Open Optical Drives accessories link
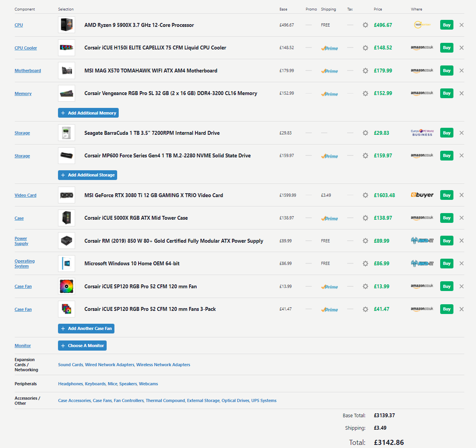Image resolution: width=476 pixels, height=448 pixels. pos(235,400)
